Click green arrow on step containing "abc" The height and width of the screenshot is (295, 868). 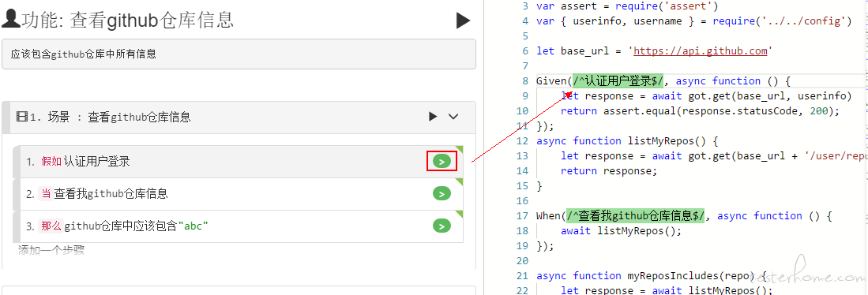[442, 226]
